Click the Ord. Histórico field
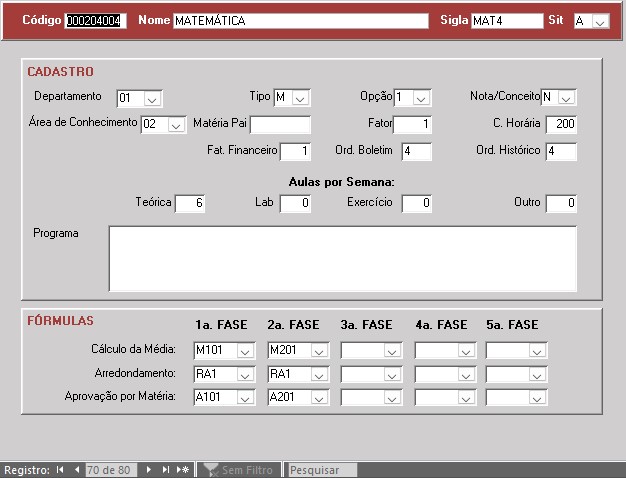The height and width of the screenshot is (478, 626). click(561, 151)
